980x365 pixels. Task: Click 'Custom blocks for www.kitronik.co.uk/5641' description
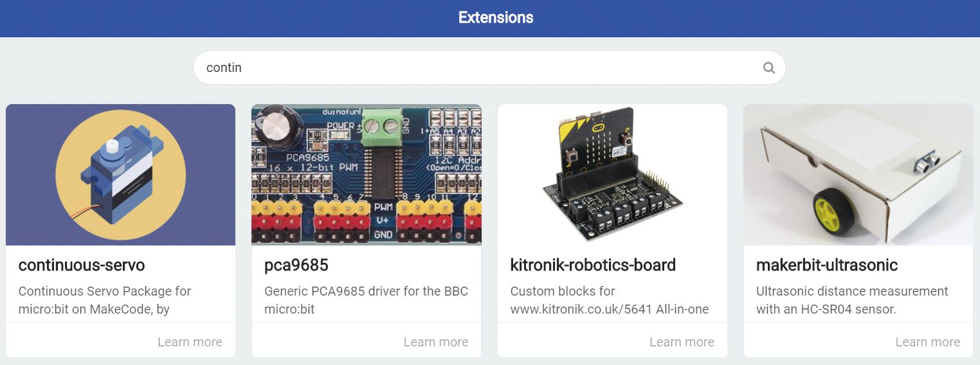[610, 300]
